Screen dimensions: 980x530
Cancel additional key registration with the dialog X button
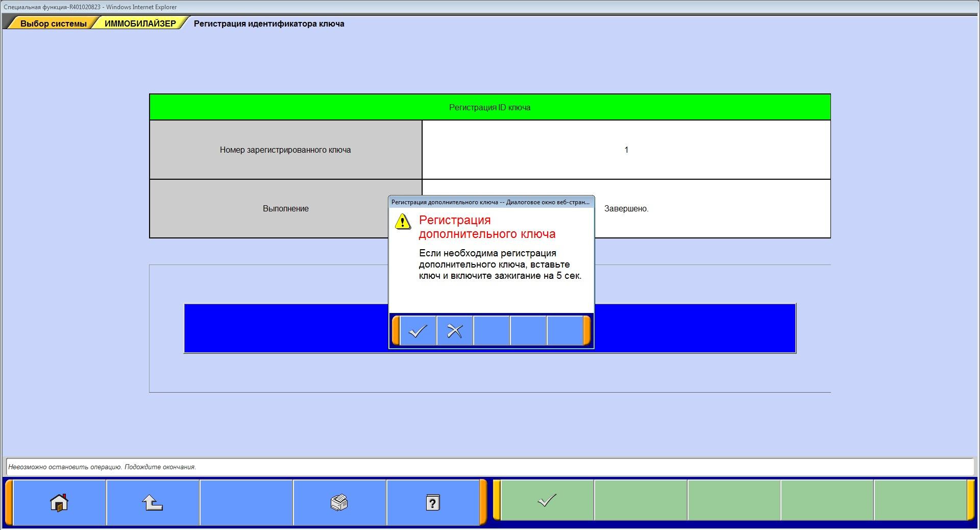[455, 331]
